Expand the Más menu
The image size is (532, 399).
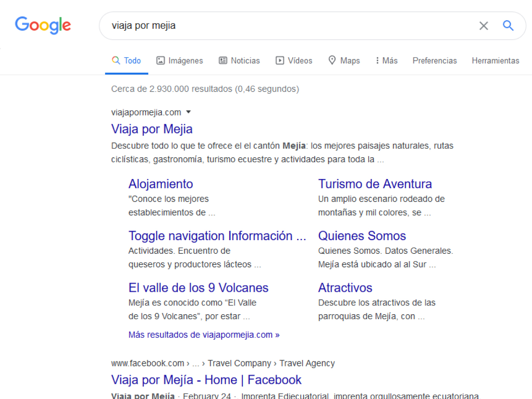[x=386, y=60]
